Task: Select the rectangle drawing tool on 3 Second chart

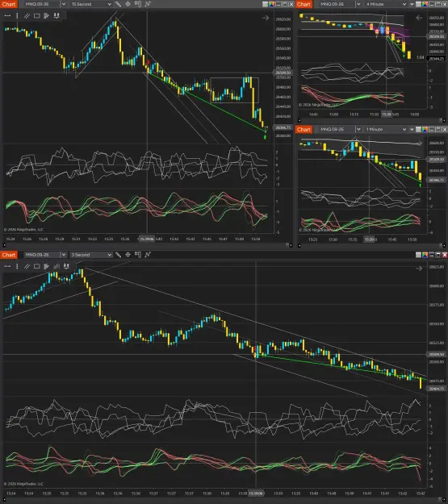Action: pyautogui.click(x=37, y=266)
